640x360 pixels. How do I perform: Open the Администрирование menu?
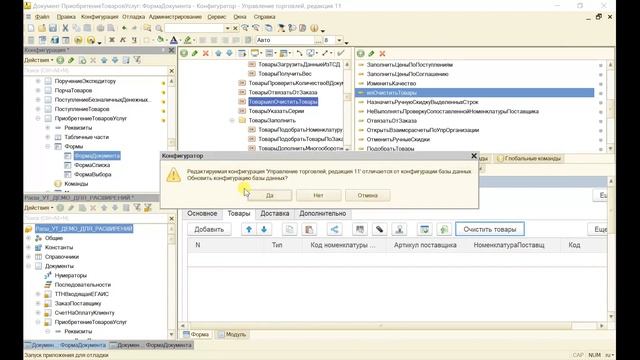[175, 17]
